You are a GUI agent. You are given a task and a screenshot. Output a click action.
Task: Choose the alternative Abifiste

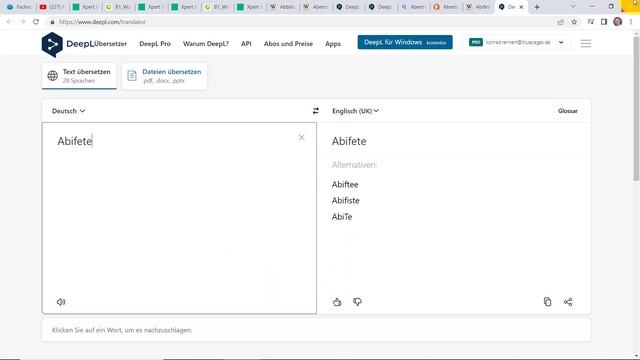[346, 200]
